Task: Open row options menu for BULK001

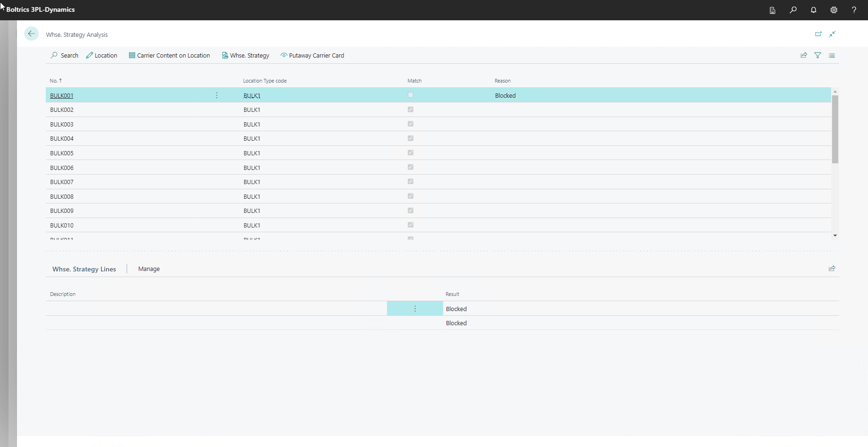Action: tap(217, 95)
